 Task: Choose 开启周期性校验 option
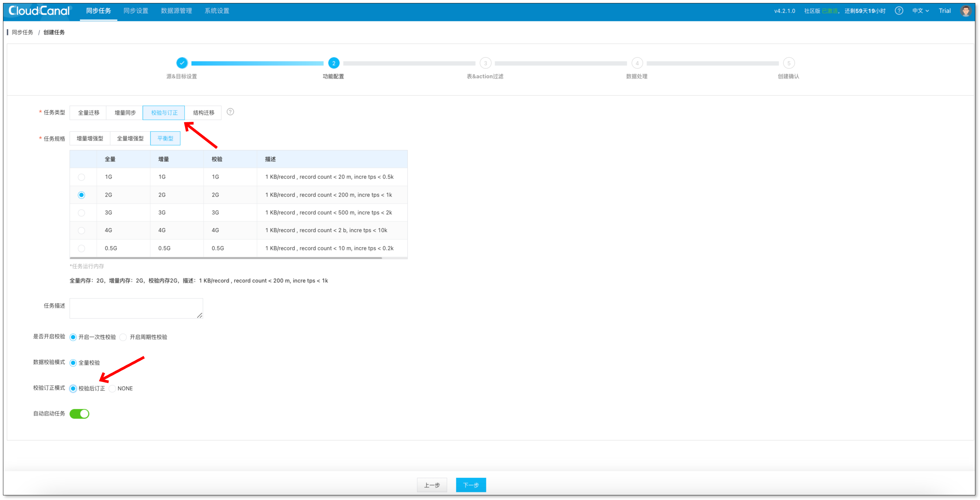point(123,337)
